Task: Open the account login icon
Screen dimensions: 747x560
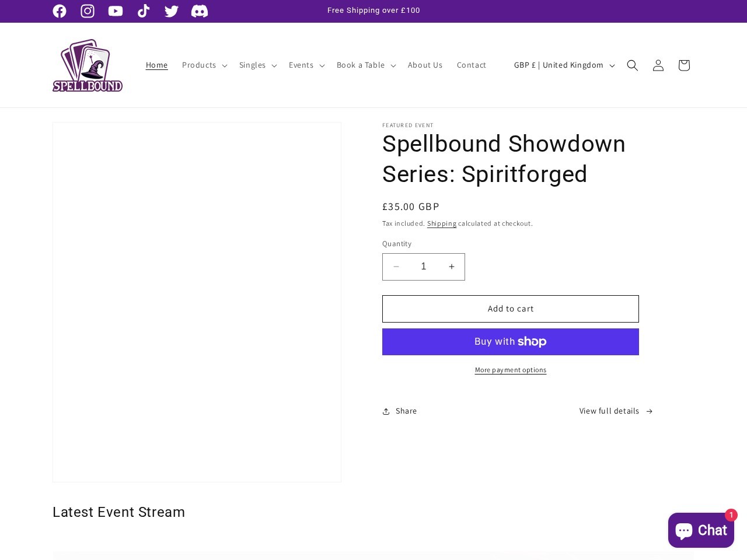Action: [x=658, y=65]
